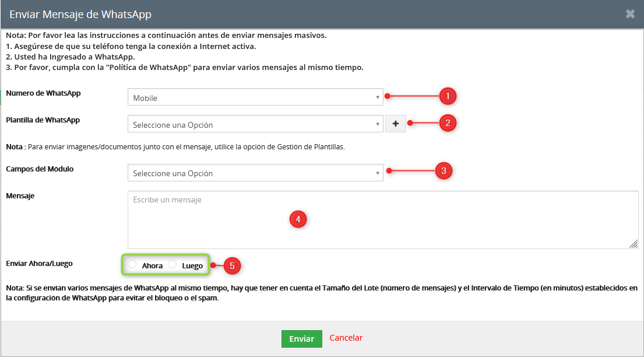Click the green Enviar button

(301, 338)
